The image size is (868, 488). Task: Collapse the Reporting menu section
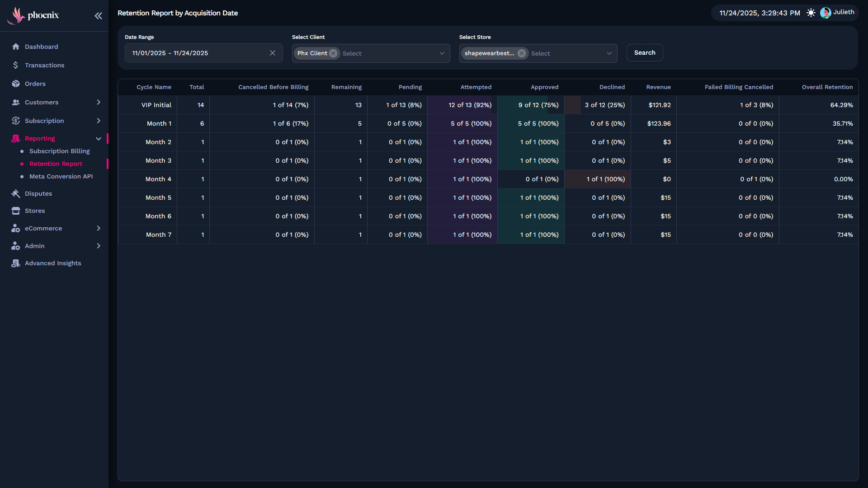99,139
